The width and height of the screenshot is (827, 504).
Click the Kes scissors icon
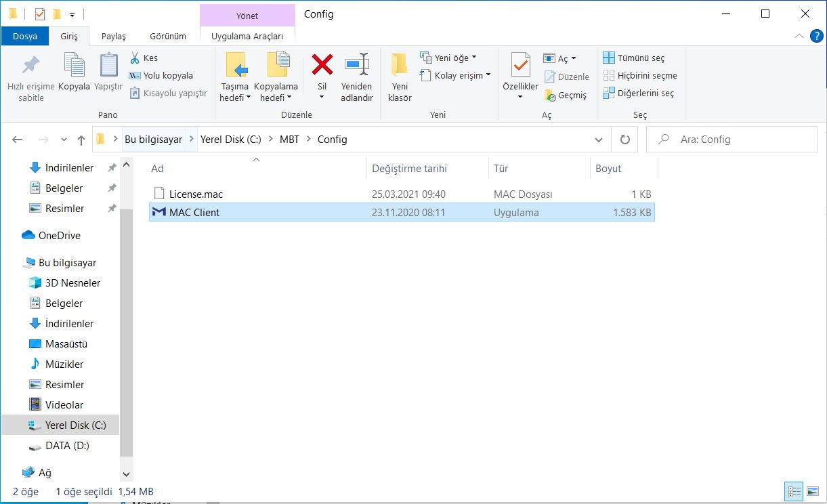click(135, 58)
